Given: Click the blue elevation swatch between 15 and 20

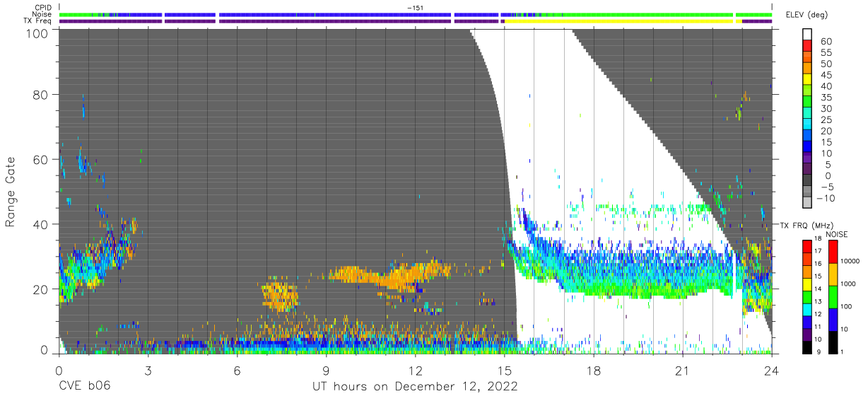Looking at the screenshot, I should coord(807,136).
